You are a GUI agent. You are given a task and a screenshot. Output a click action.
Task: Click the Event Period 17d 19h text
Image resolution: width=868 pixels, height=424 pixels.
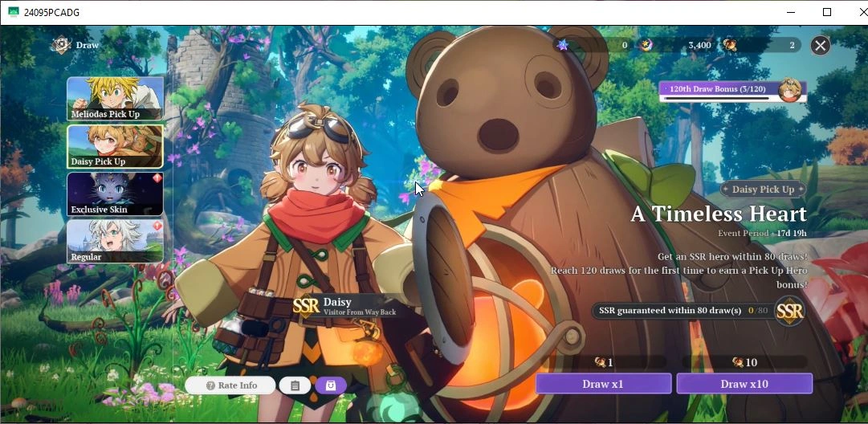coord(762,233)
